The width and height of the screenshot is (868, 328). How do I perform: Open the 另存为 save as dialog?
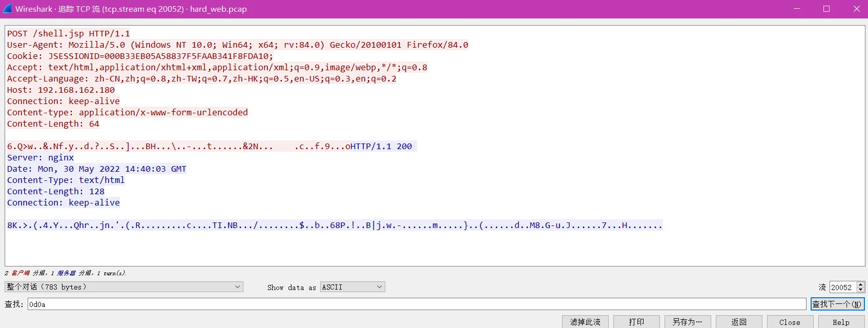point(687,322)
